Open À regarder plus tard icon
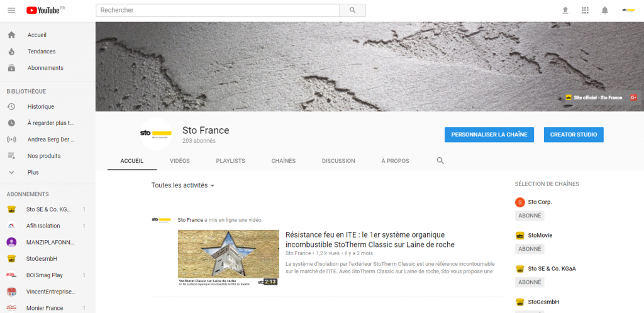This screenshot has width=644, height=313. 11,123
